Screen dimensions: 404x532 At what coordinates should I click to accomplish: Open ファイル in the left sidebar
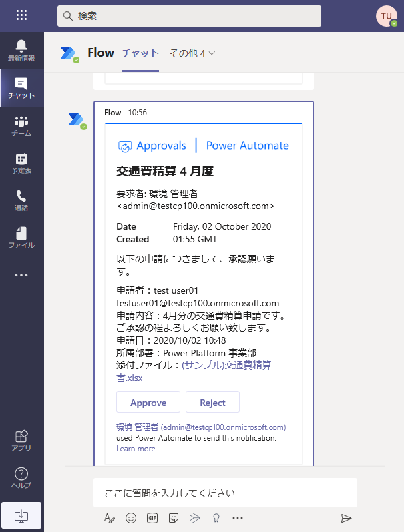21,238
